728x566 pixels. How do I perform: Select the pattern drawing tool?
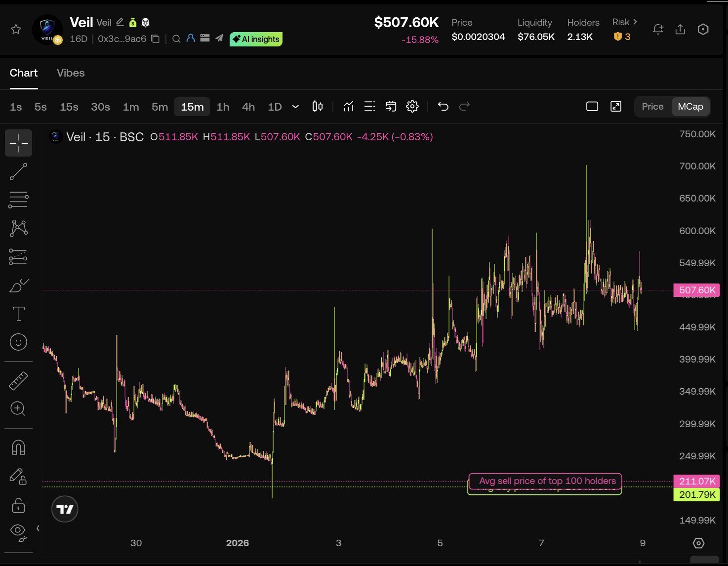(19, 228)
